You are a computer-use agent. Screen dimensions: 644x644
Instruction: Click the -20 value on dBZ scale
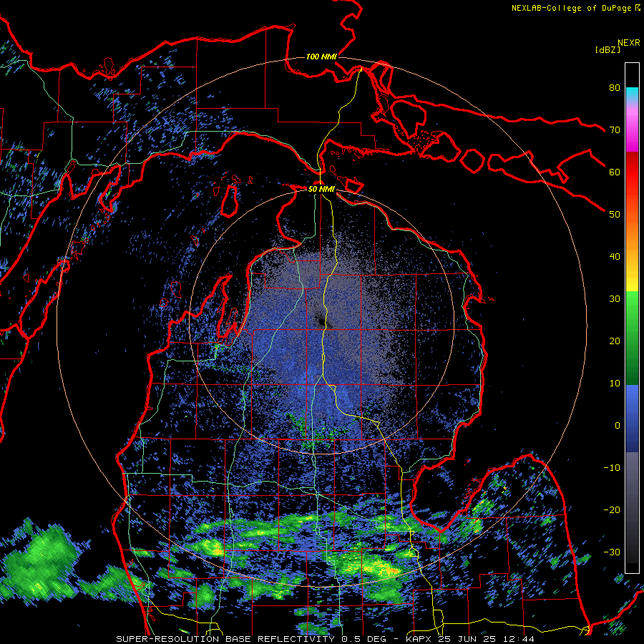(612, 509)
